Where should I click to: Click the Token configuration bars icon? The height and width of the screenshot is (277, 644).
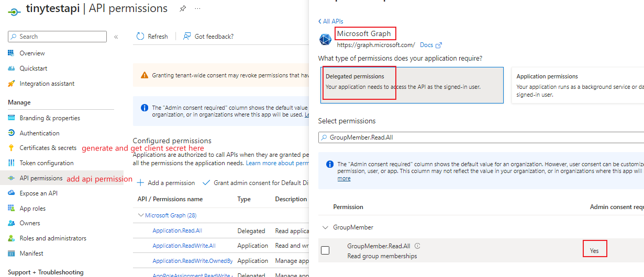pyautogui.click(x=11, y=163)
